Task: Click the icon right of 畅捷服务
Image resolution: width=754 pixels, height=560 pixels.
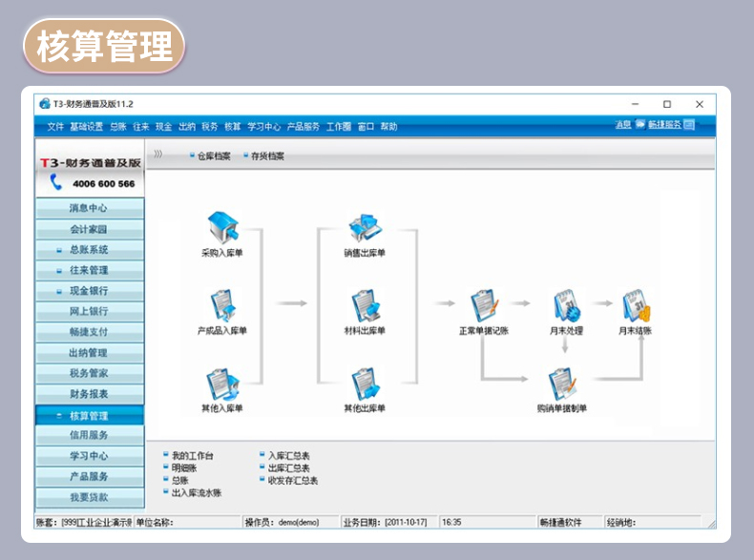Action: coord(689,125)
